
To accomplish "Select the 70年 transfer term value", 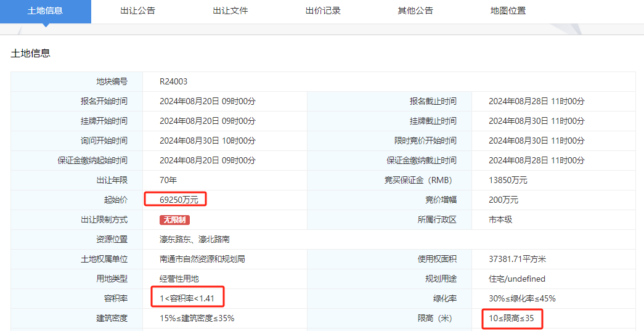I will click(x=168, y=180).
